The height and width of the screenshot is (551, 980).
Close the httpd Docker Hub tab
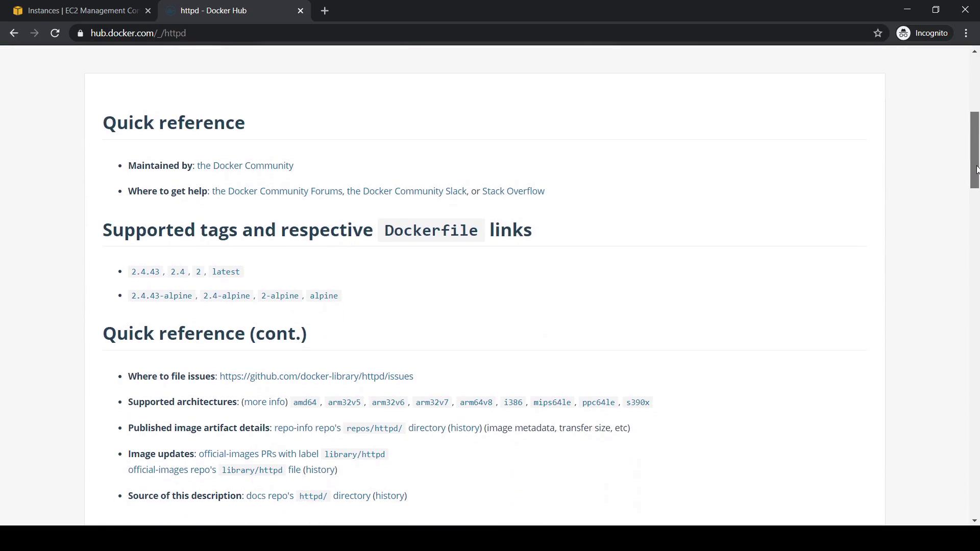tap(301, 11)
